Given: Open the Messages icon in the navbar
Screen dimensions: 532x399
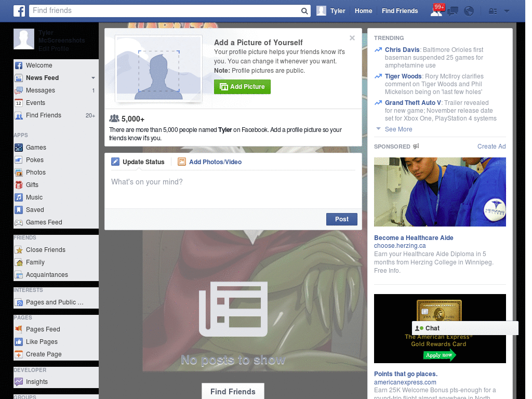Looking at the screenshot, I should (453, 10).
